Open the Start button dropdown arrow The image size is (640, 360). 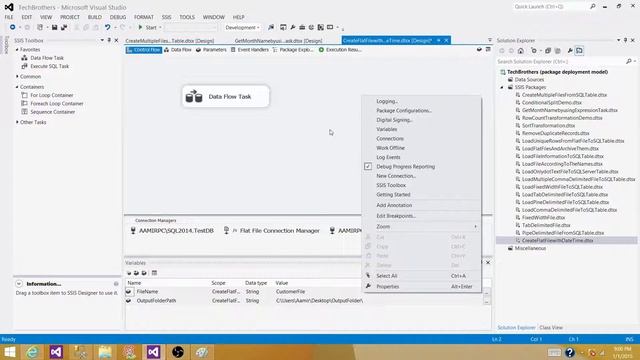160,27
